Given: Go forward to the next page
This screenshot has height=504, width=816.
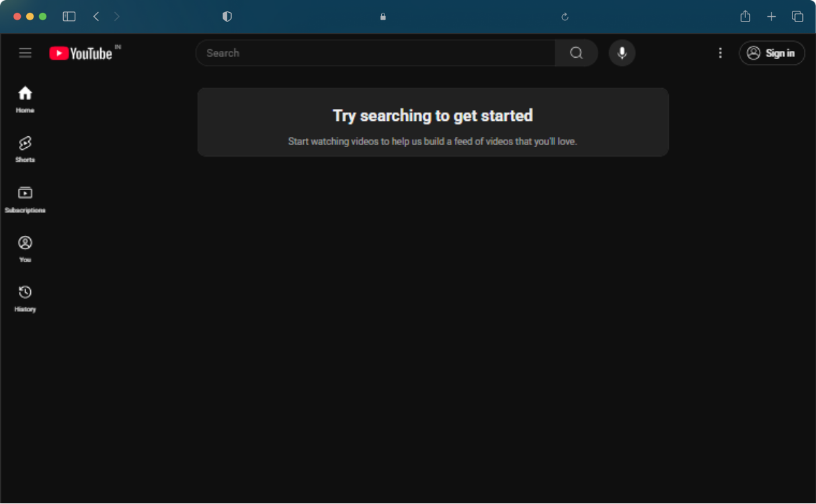Looking at the screenshot, I should point(117,17).
